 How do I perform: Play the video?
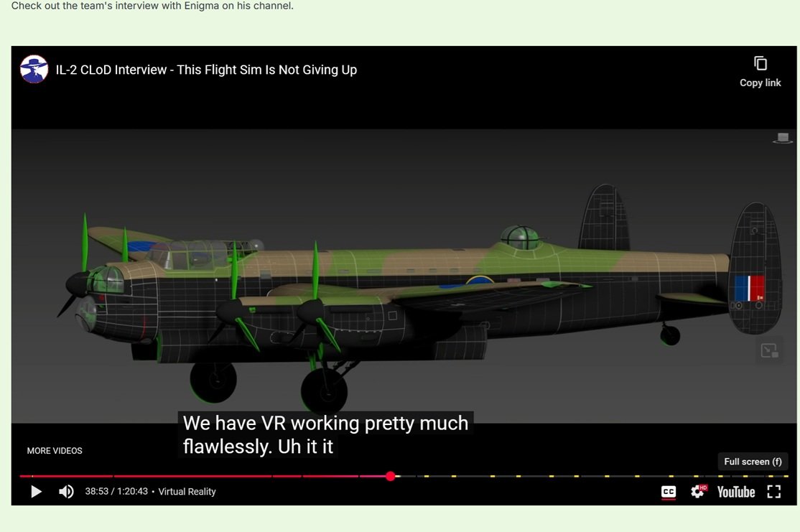(x=36, y=492)
